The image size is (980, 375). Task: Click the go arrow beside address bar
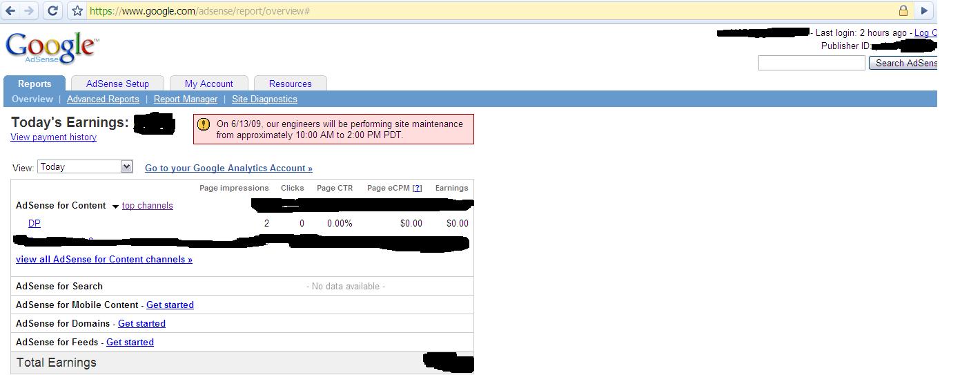point(924,10)
